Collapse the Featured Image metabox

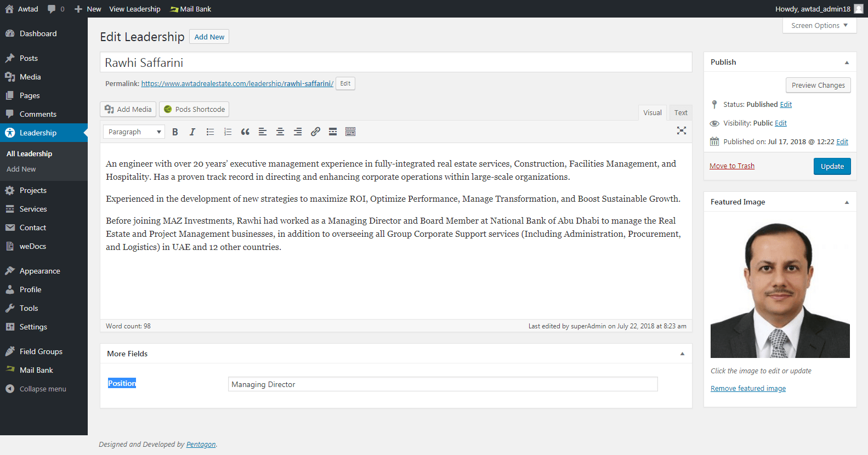847,202
